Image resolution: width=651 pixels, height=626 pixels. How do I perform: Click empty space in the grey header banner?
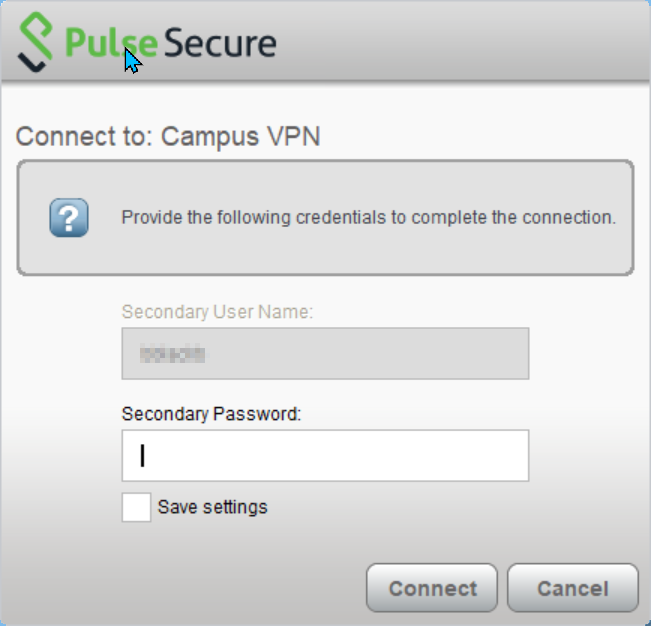point(460,44)
